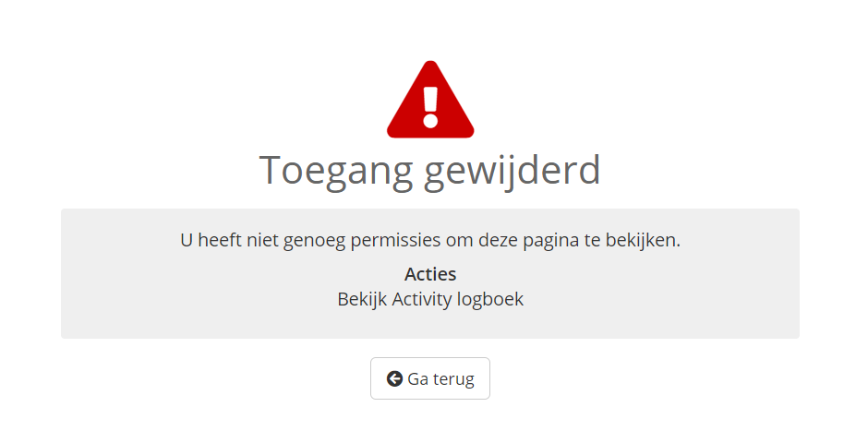Screen dimensions: 868x443
Task: Click the insufficient permissions message text
Action: pyautogui.click(x=430, y=240)
